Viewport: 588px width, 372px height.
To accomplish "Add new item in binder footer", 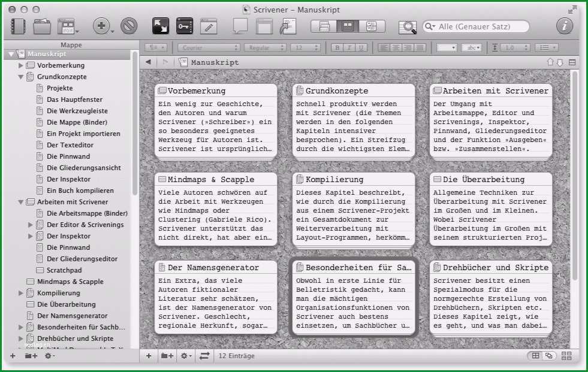I will 13,356.
